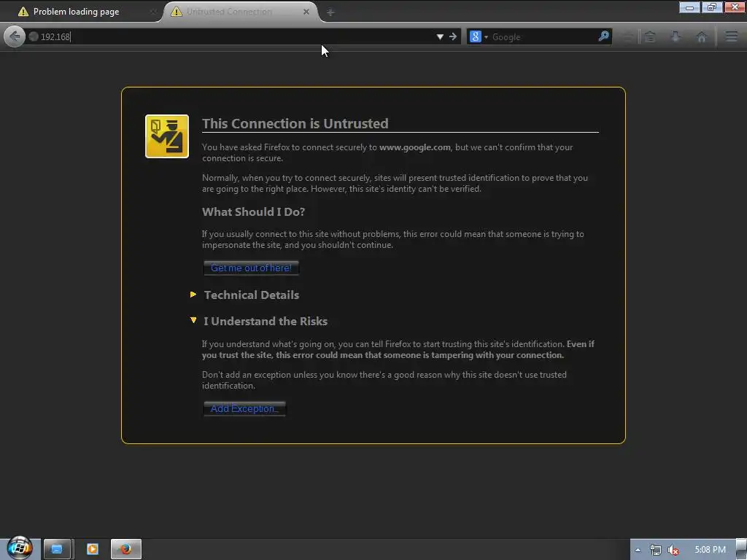This screenshot has width=747, height=560.
Task: Go to the home page icon
Action: (x=701, y=36)
